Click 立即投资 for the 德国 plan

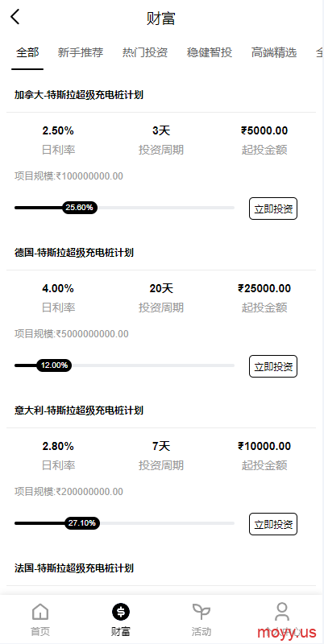273,366
